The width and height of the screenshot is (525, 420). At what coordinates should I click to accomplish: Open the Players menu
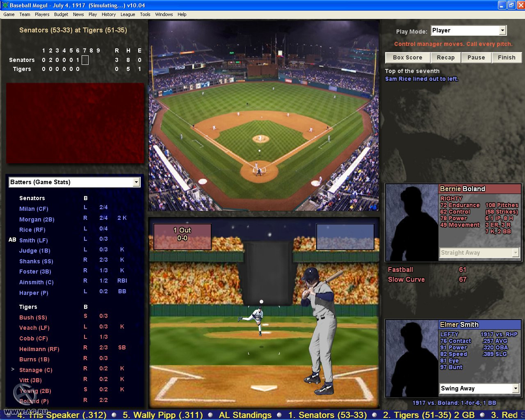pyautogui.click(x=42, y=14)
